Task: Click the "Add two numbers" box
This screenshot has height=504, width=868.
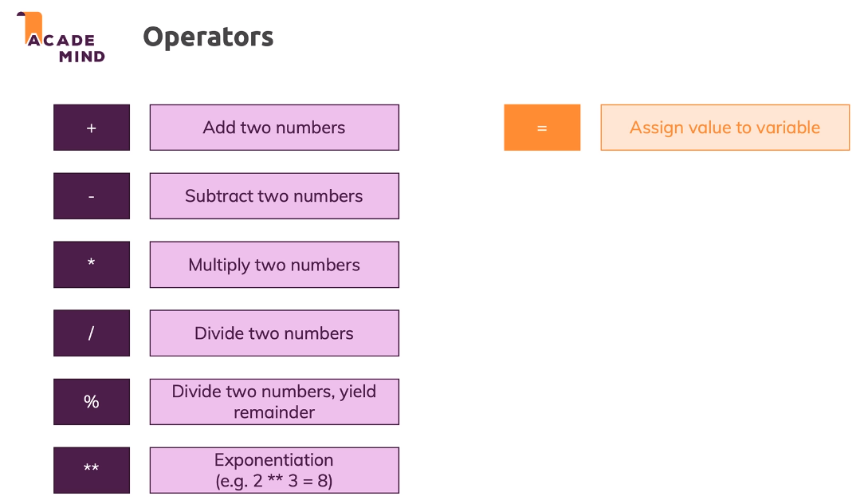Action: [274, 128]
